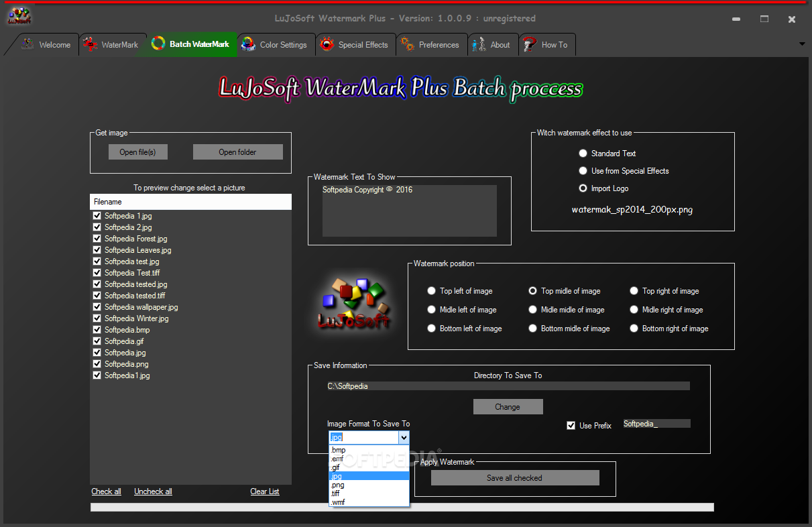Screen dimensions: 812x527
Task: Click the Color Settings tab icon
Action: 248,44
